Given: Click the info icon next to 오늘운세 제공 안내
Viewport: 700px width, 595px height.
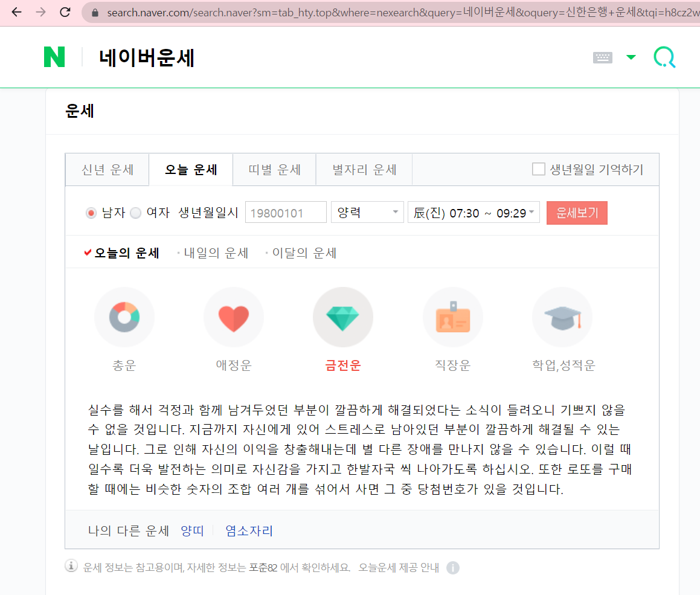Looking at the screenshot, I should pyautogui.click(x=453, y=568).
